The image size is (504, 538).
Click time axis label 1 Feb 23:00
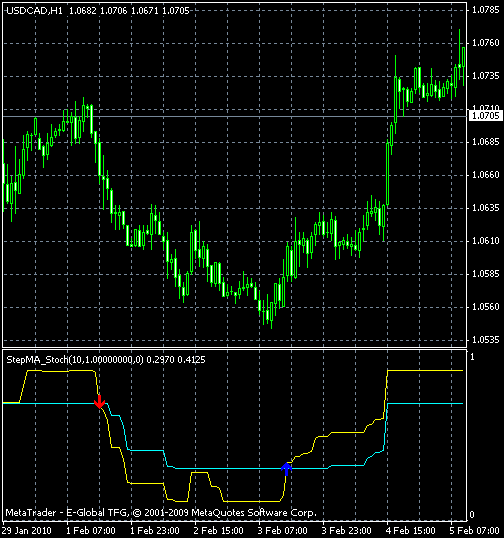coord(155,530)
